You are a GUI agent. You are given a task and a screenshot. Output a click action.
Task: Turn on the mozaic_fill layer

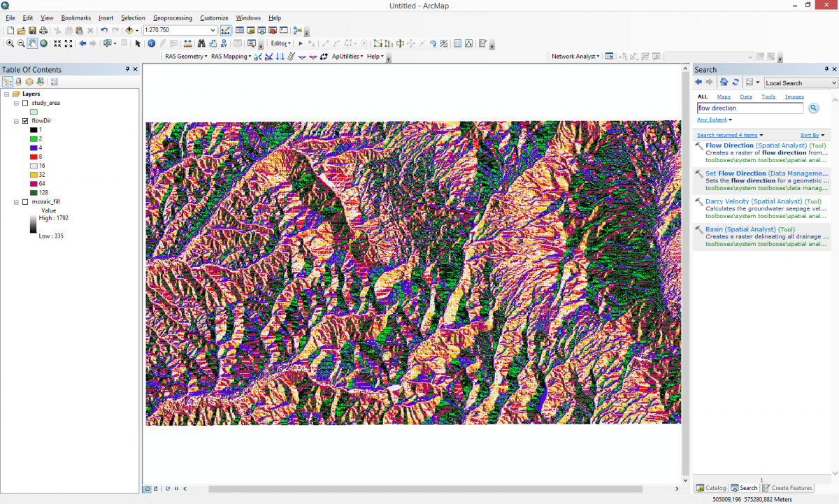coord(25,202)
